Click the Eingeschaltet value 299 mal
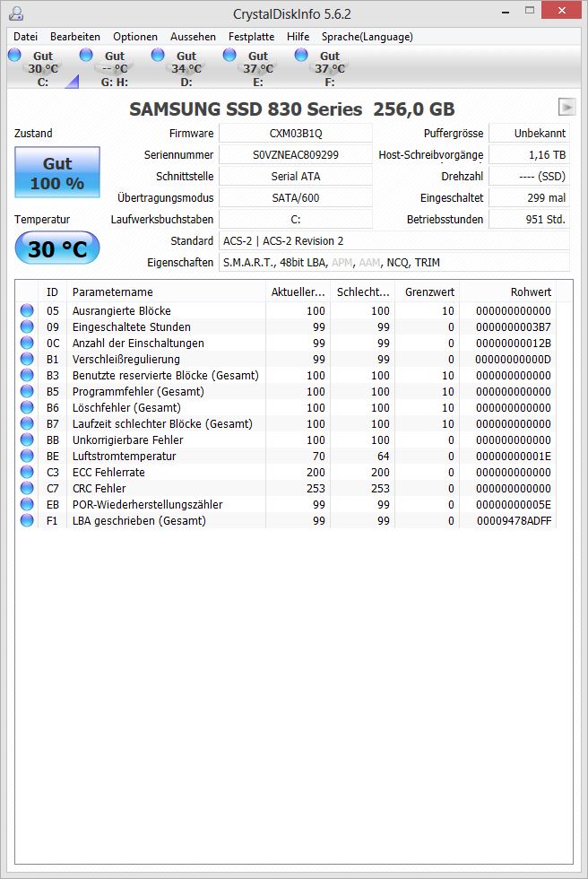588x879 pixels. click(x=529, y=198)
